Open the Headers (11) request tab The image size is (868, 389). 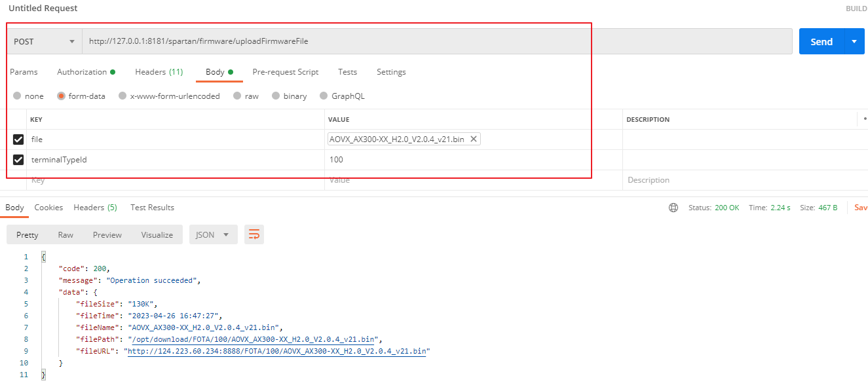click(159, 72)
